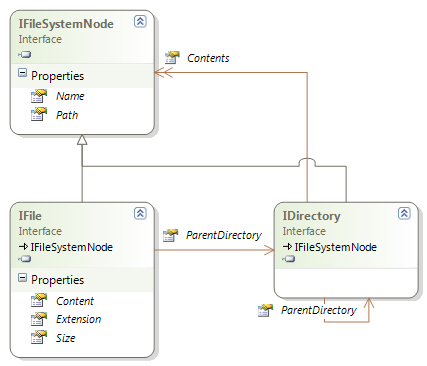This screenshot has height=366, width=427.
Task: Select the Size property label
Action: tap(66, 338)
